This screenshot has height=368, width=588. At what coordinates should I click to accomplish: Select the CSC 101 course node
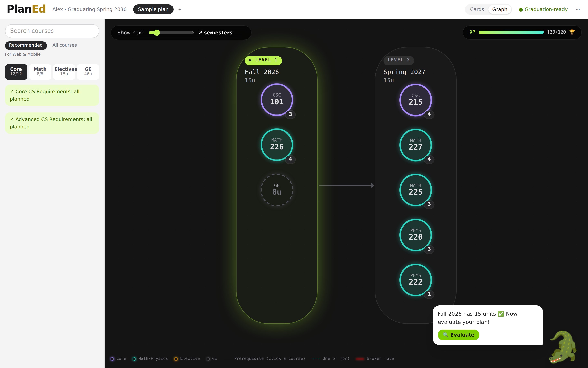click(277, 100)
